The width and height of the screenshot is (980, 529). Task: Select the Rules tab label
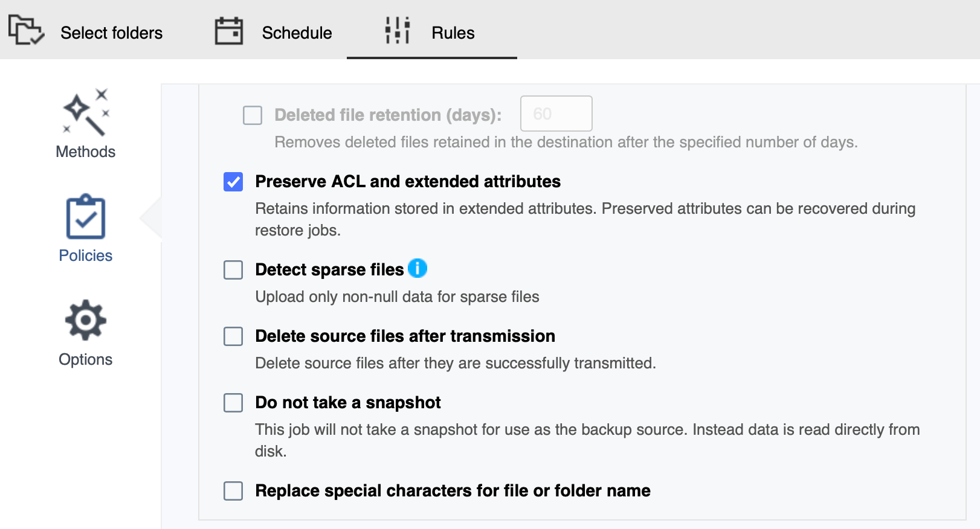tap(453, 33)
